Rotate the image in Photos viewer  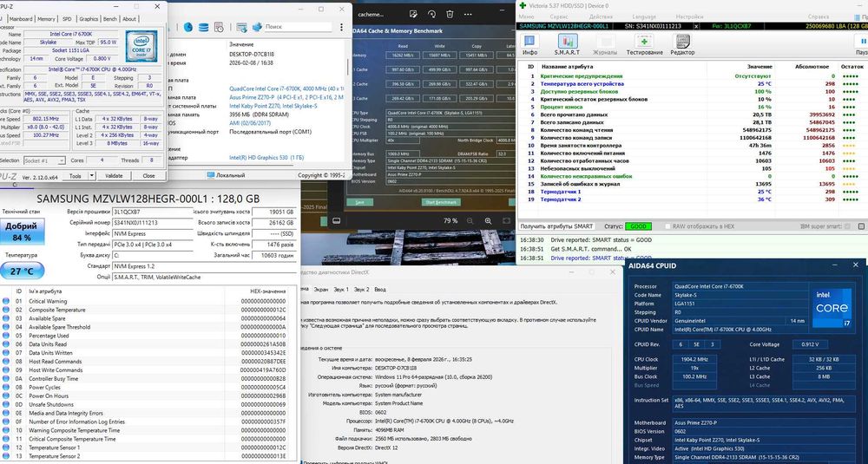(x=431, y=15)
